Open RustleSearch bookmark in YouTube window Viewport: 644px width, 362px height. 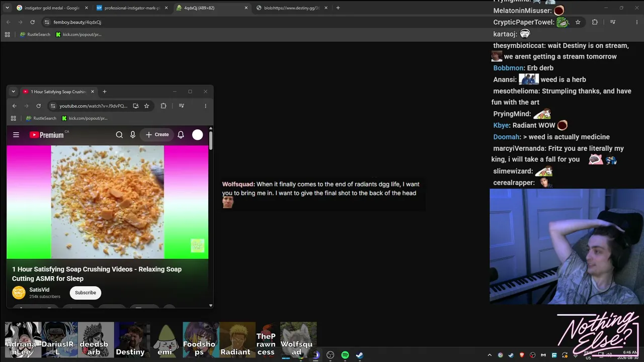point(41,118)
